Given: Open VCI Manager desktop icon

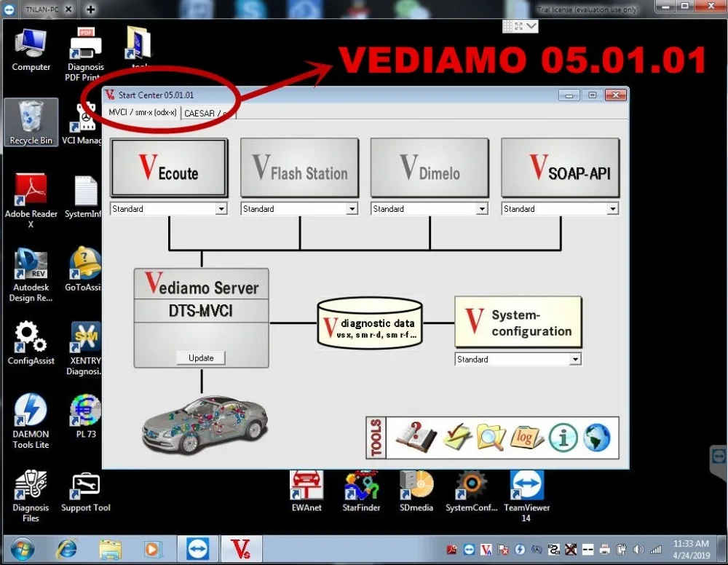Looking at the screenshot, I should 84,124.
